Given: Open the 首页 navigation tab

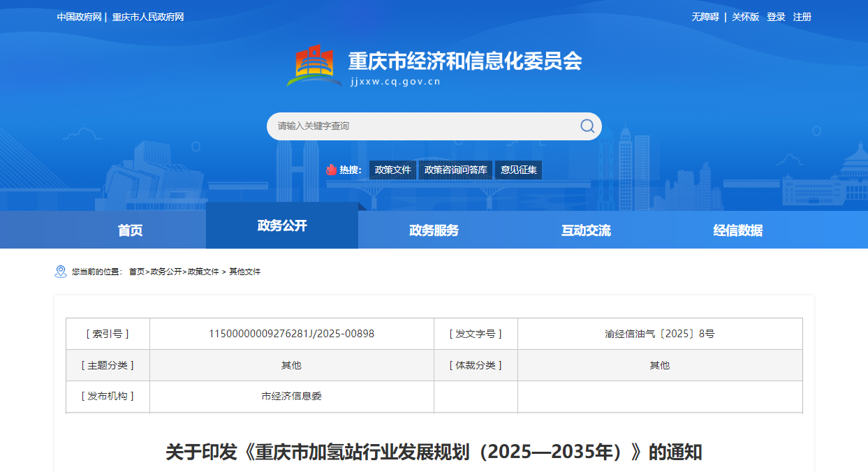Looking at the screenshot, I should 130,230.
